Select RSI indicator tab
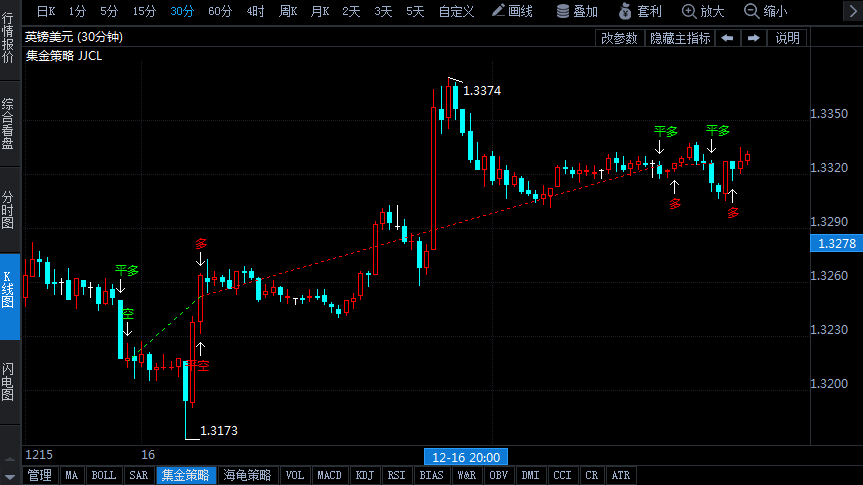The height and width of the screenshot is (485, 863). pos(396,475)
